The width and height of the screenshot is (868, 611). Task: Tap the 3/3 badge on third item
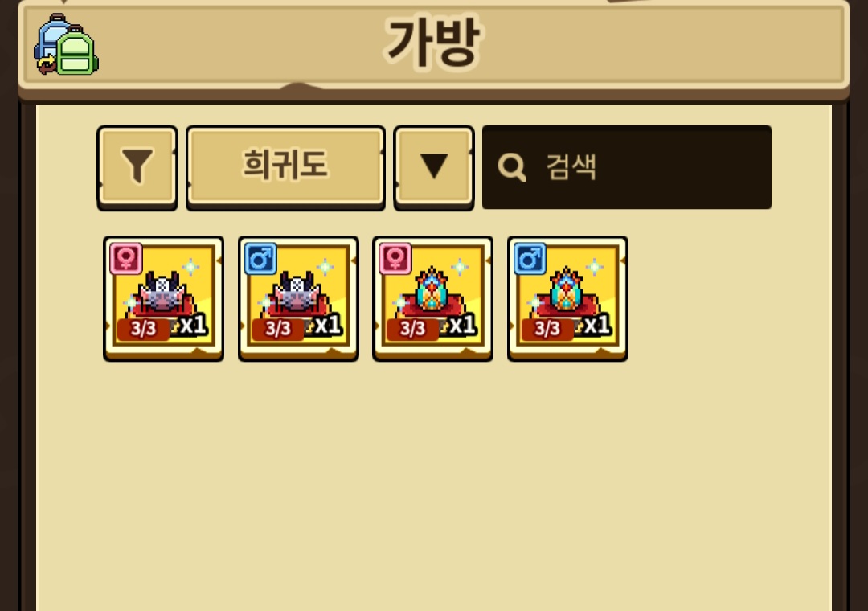[412, 329]
